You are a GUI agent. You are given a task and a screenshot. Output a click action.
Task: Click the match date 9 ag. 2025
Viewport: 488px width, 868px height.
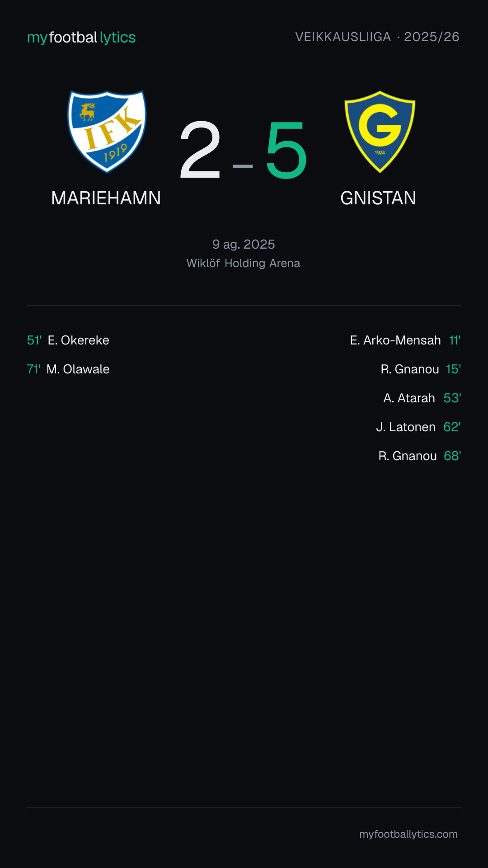click(244, 244)
